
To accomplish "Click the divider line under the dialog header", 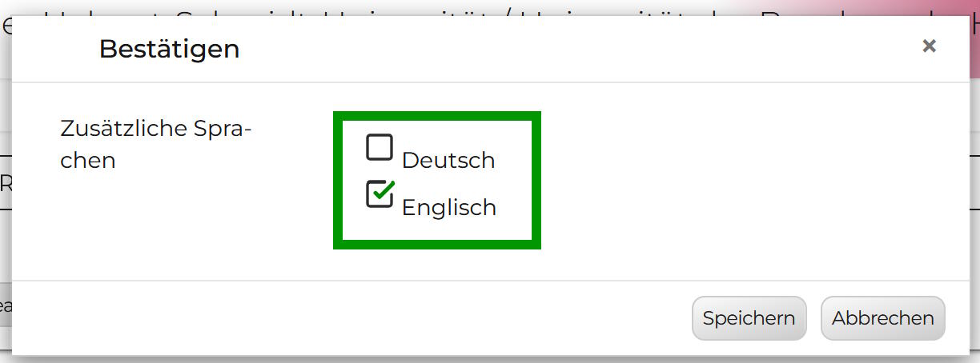I will [480, 82].
